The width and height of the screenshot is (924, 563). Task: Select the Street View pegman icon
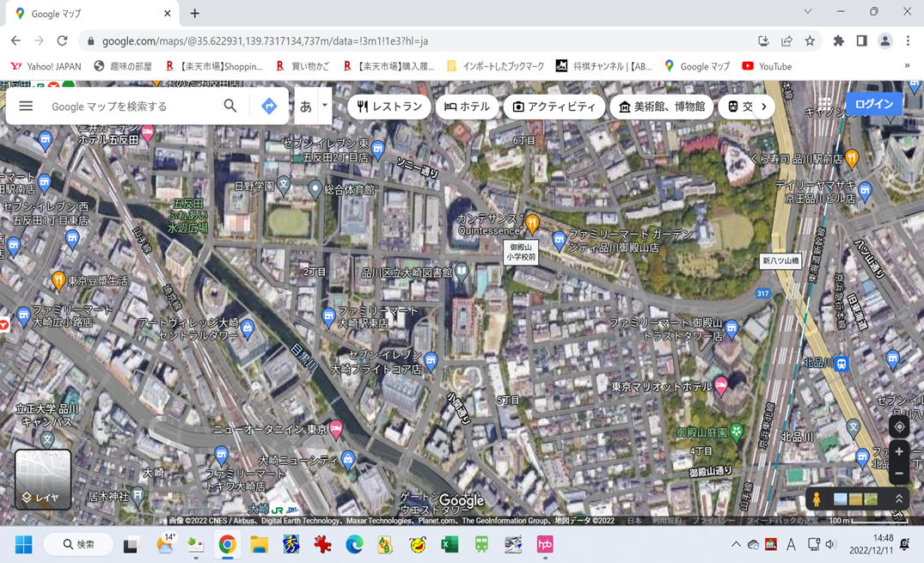pos(817,499)
